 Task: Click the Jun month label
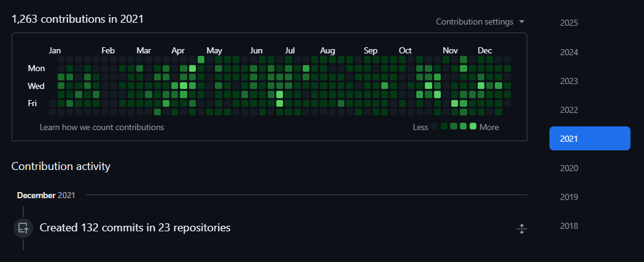(x=256, y=50)
